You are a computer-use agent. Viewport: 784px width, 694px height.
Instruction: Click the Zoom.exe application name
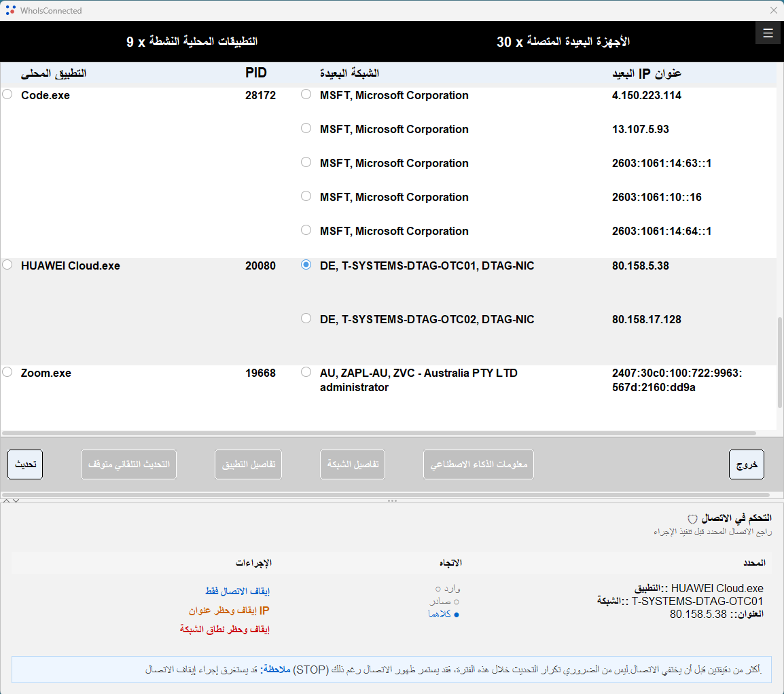[x=46, y=373]
